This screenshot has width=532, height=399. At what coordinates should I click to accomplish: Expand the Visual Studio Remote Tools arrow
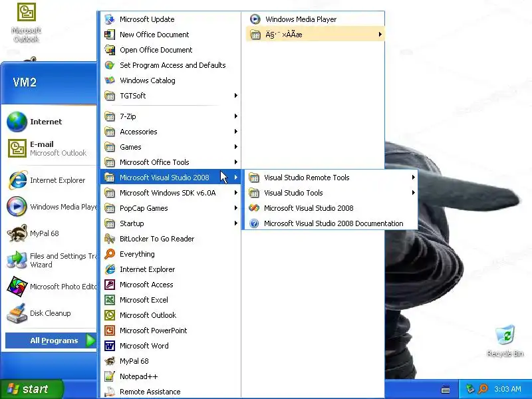413,178
